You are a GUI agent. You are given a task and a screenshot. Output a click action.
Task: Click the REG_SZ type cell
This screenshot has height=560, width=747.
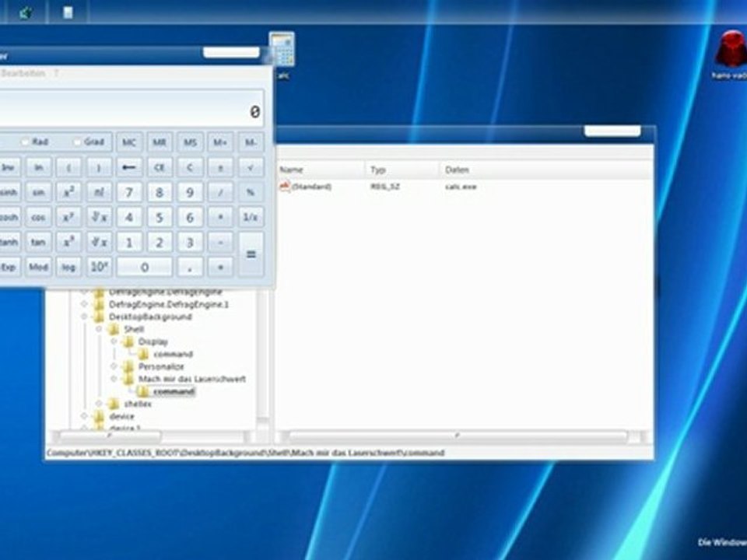coord(385,186)
